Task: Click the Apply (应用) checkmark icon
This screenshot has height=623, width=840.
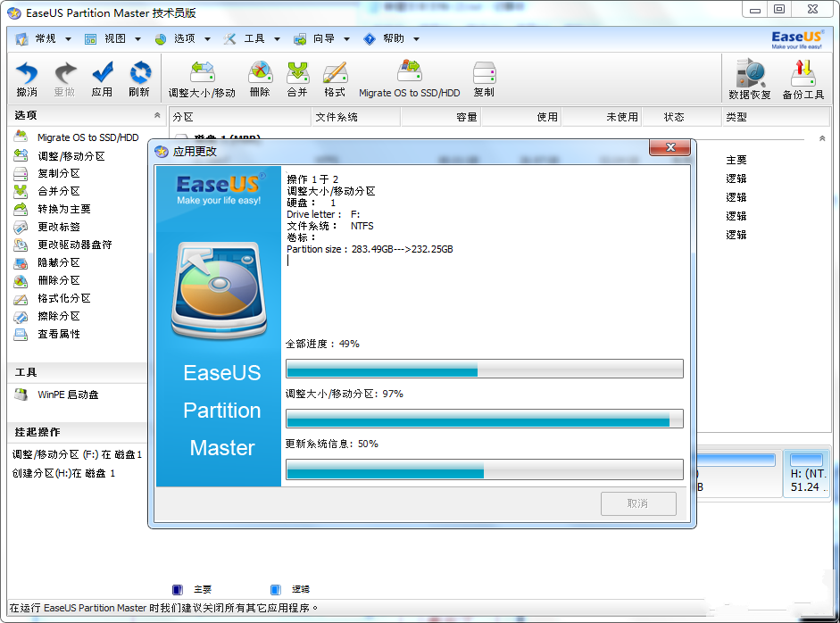Action: click(102, 79)
